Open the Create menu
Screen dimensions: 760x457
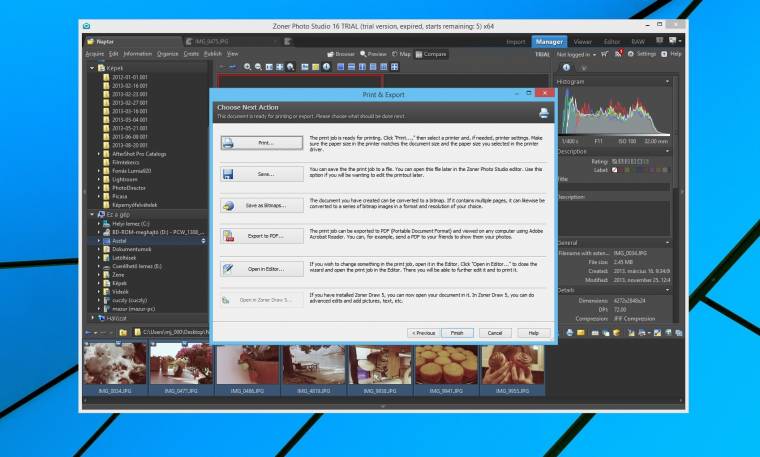[191, 54]
